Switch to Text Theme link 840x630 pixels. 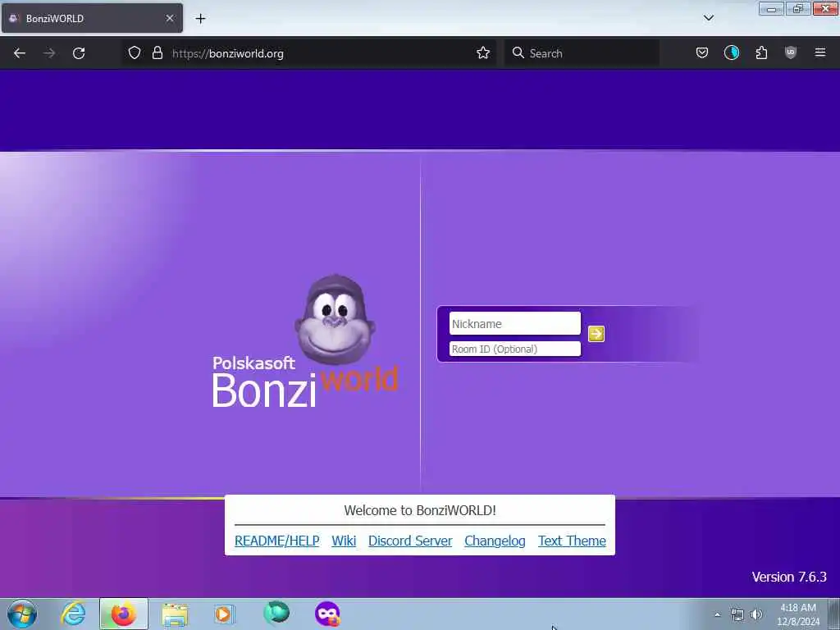[572, 541]
